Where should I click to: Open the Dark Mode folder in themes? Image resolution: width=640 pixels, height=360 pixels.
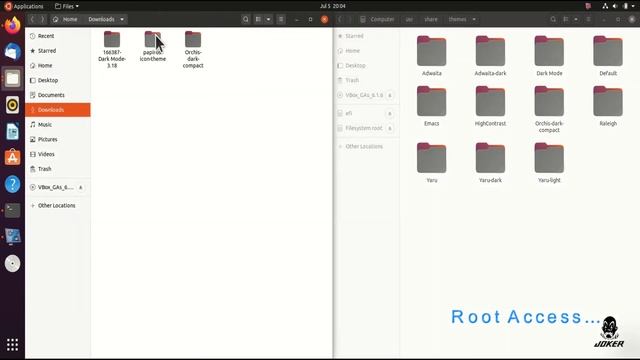click(x=549, y=51)
